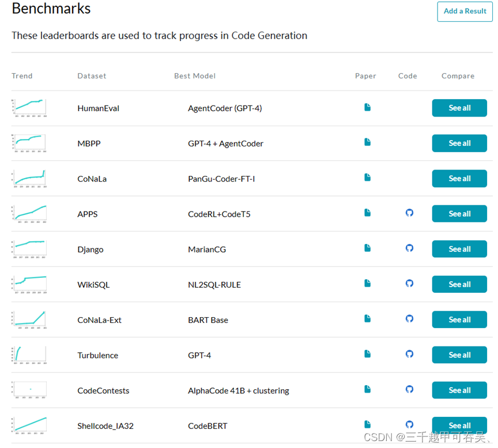Open the paper icon for MBPP
The image size is (498, 448).
click(x=368, y=142)
